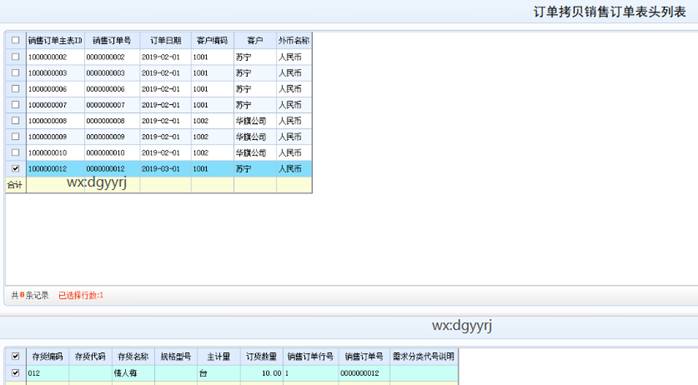Sort by 销售订单主表ID column header
The image size is (698, 385).
click(55, 41)
